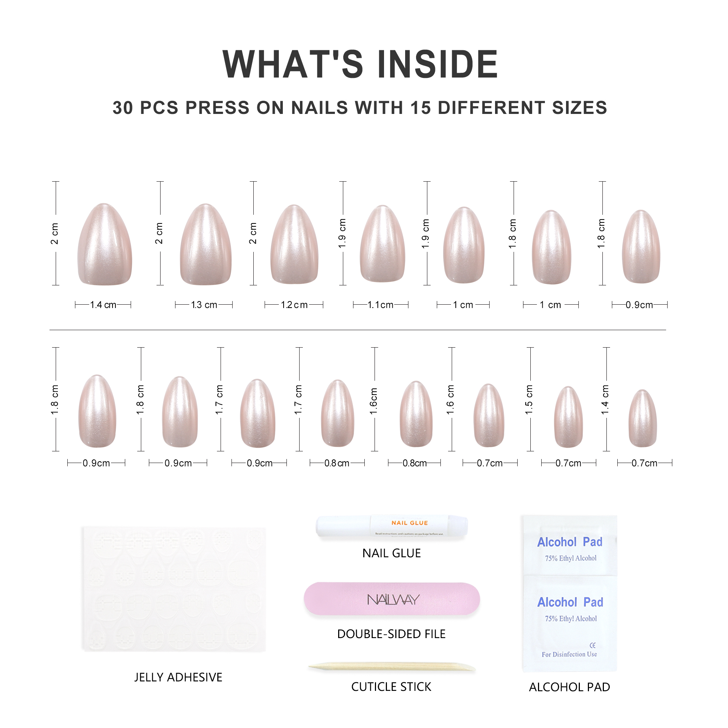Click the WHAT'S INSIDE heading
The image size is (728, 728).
[360, 64]
